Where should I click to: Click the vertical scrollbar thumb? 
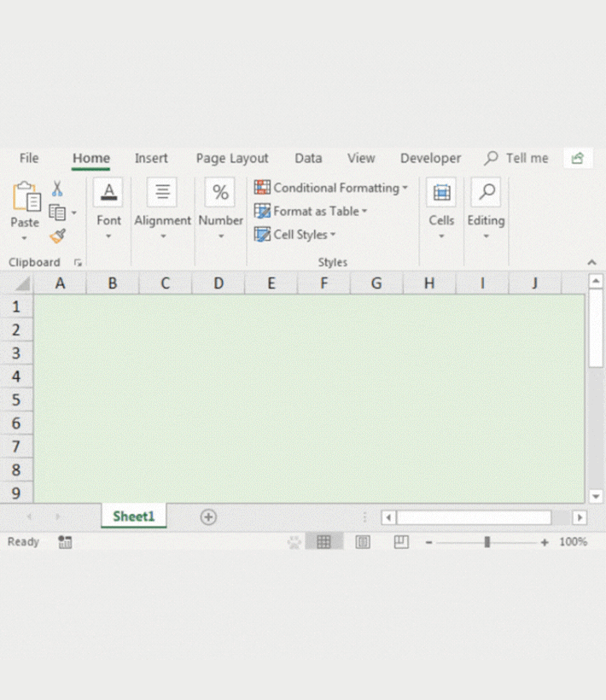[596, 328]
